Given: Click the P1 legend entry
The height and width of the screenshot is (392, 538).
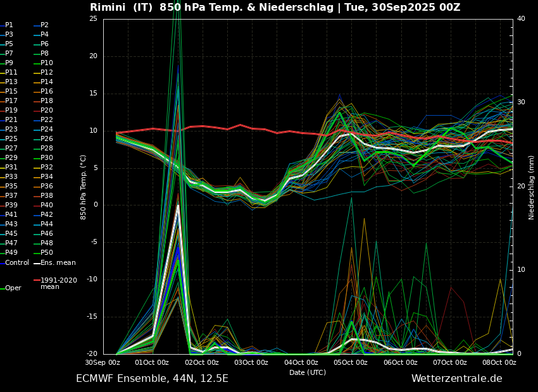Looking at the screenshot, I should (9, 25).
